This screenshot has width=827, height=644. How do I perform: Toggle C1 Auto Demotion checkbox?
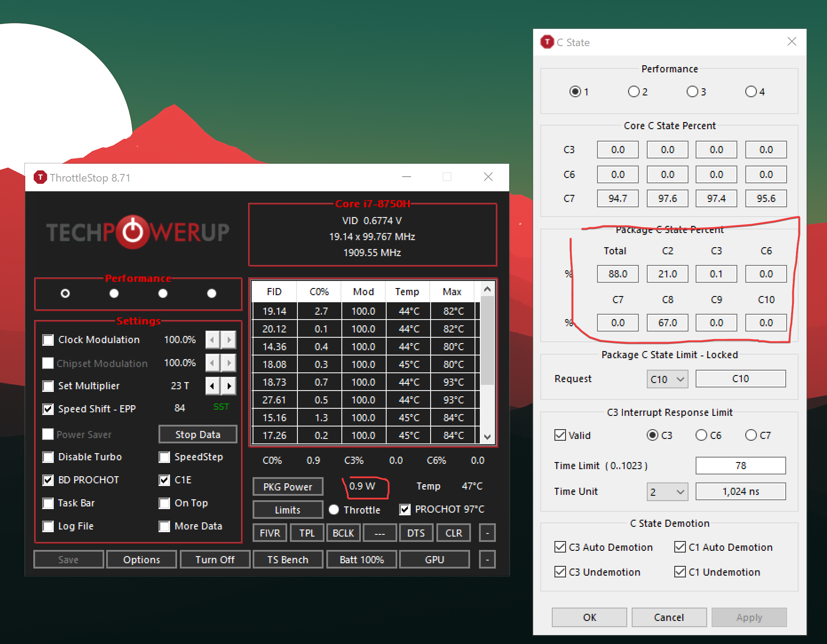[680, 547]
